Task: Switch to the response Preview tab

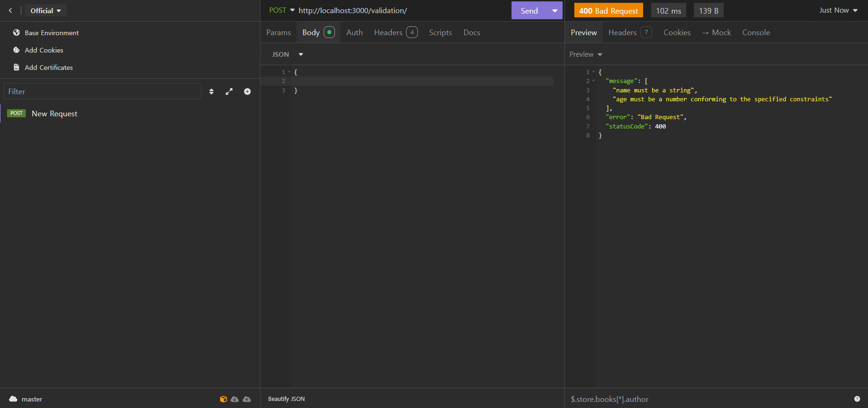Action: pos(584,32)
